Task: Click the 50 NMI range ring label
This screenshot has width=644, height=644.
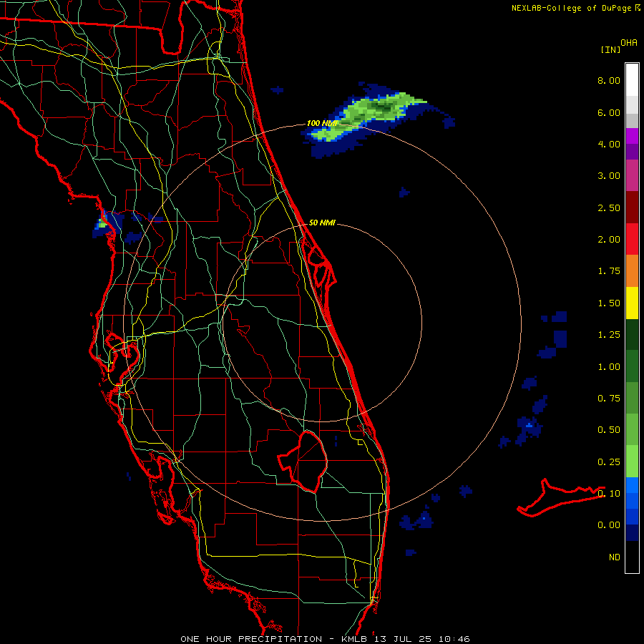Action: [322, 223]
